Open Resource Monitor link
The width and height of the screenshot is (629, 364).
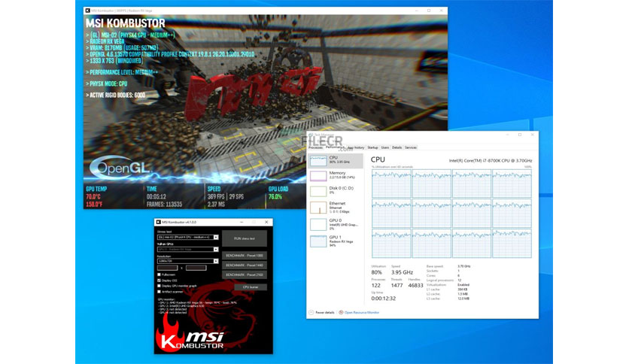tap(362, 312)
